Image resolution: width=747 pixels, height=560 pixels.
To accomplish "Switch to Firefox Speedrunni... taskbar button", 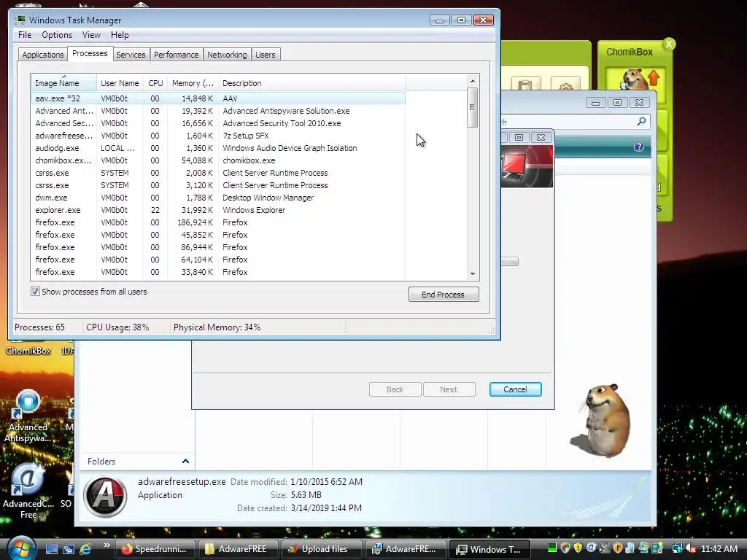I will click(155, 549).
